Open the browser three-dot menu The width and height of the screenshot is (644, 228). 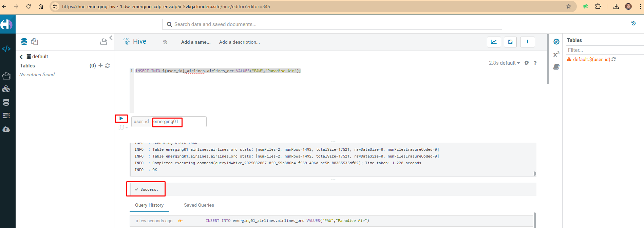[x=640, y=6]
